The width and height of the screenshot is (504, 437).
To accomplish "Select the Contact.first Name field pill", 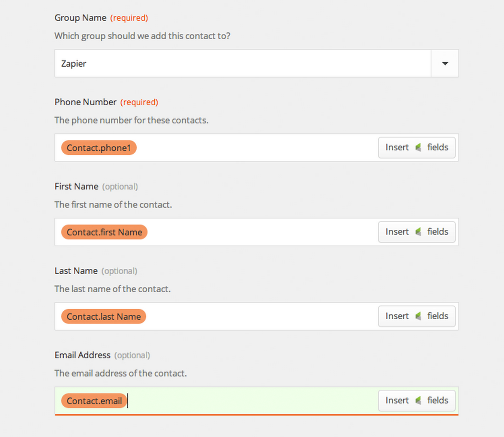I will point(104,232).
